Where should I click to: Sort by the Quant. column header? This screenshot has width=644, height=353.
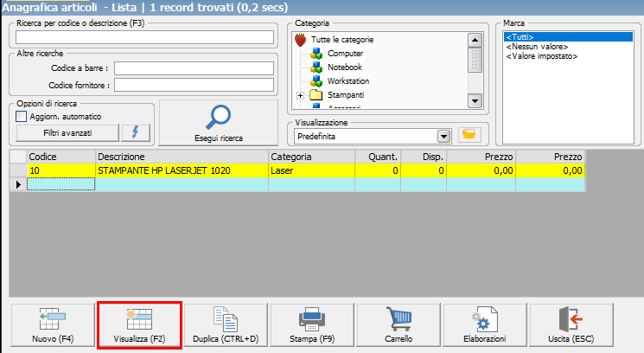coord(378,157)
